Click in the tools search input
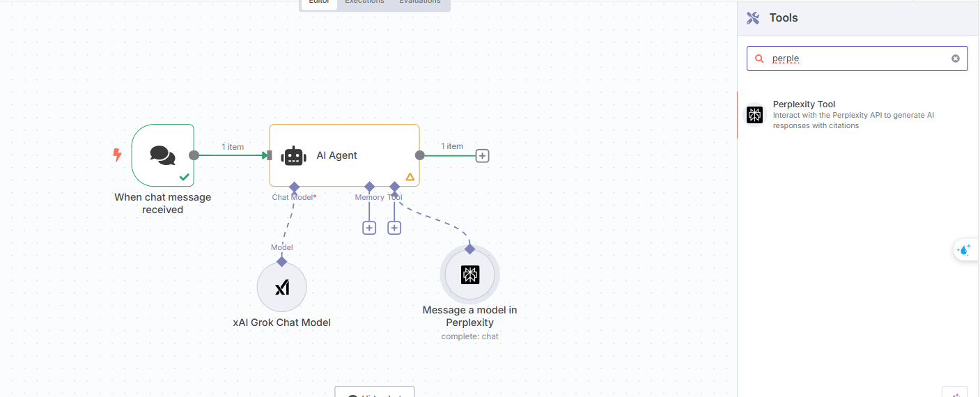The image size is (980, 397). point(857,59)
